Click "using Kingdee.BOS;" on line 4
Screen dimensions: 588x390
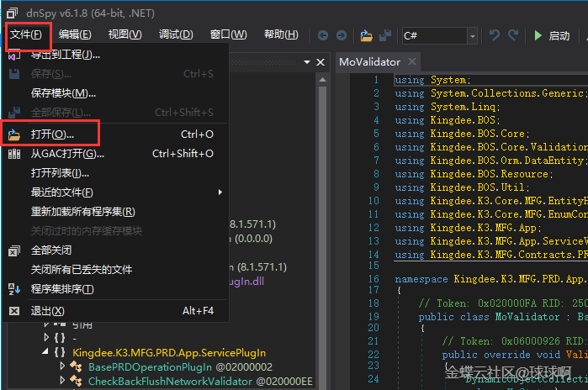[x=448, y=120]
